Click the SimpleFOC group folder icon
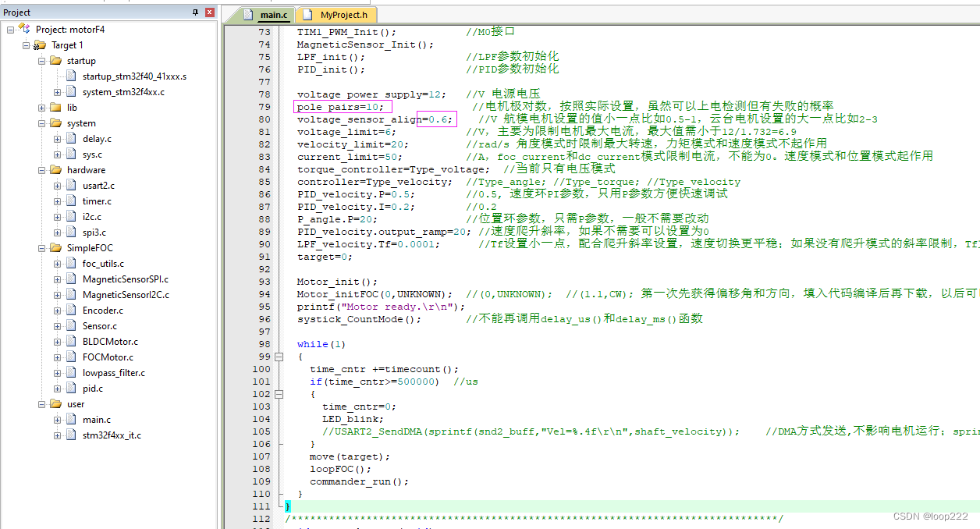 55,248
